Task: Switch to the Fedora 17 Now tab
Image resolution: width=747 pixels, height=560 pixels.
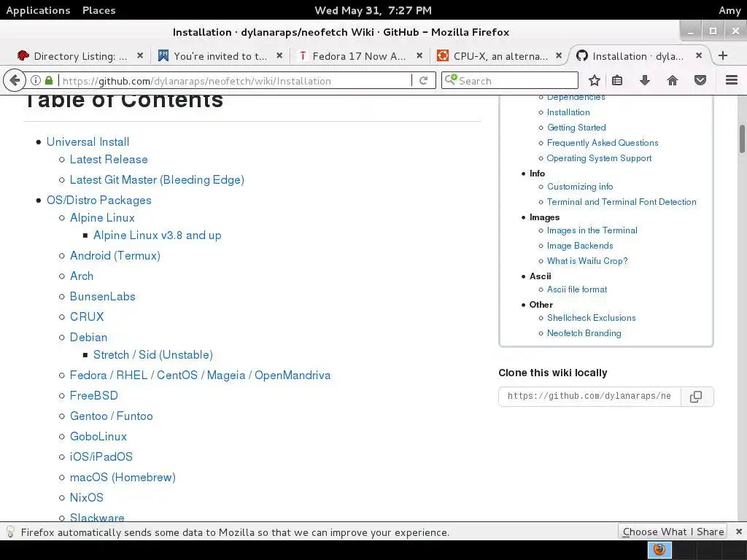Action: coord(358,56)
